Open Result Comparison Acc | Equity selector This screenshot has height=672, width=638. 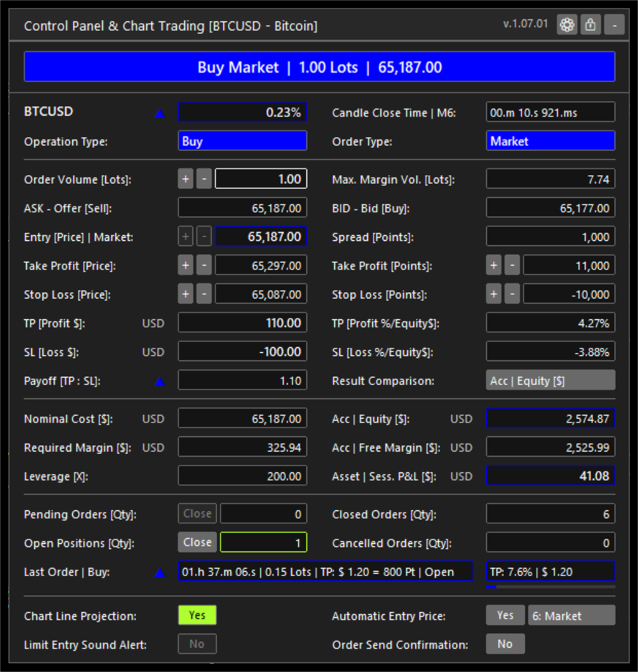[x=550, y=380]
